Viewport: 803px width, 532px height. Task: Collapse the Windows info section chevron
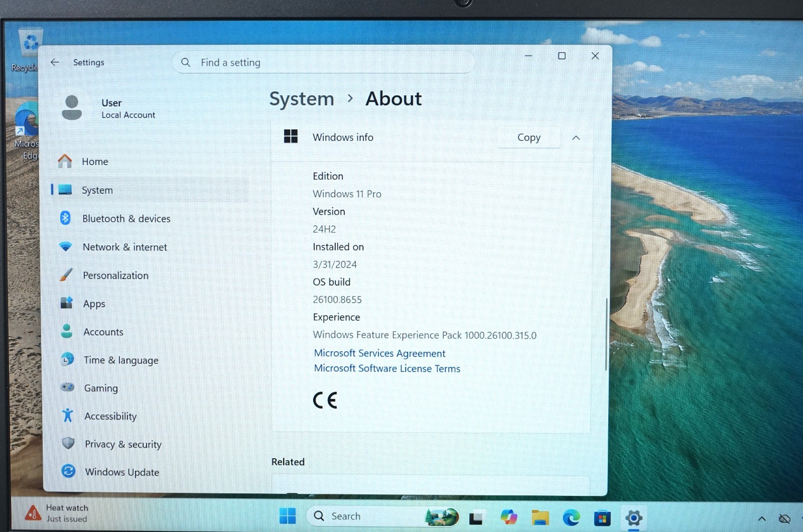point(576,138)
